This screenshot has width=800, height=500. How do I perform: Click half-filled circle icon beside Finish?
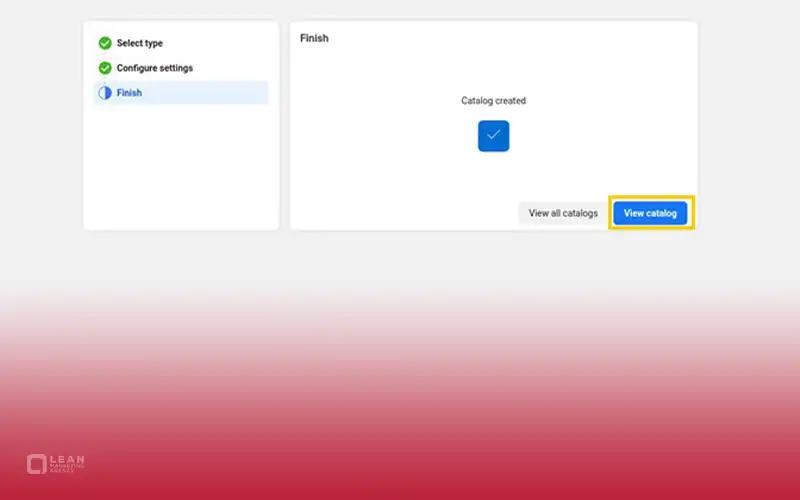tap(104, 93)
